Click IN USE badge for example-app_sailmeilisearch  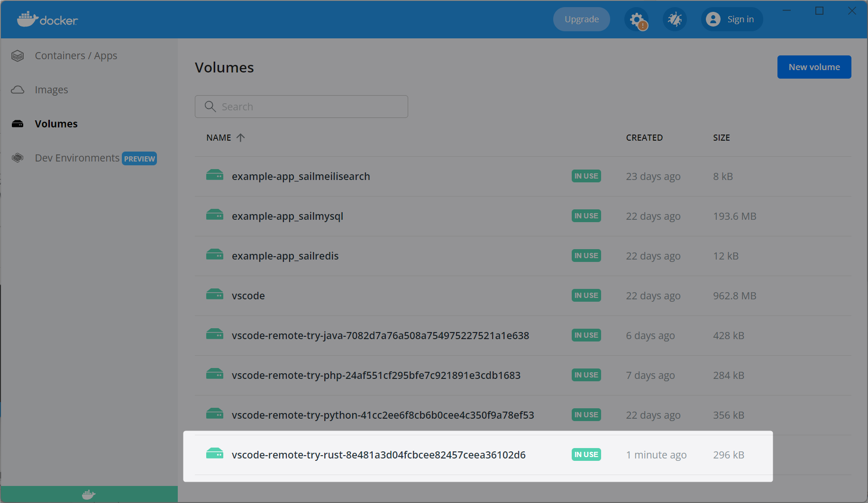click(x=586, y=176)
